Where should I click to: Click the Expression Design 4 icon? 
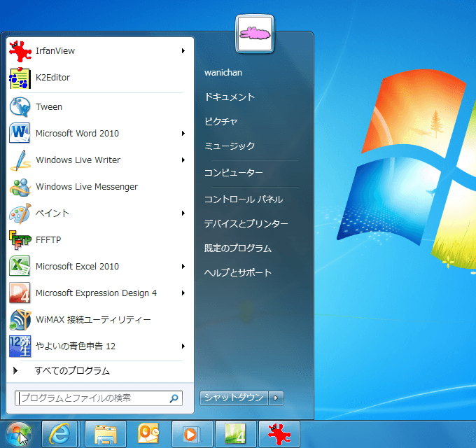[x=20, y=293]
